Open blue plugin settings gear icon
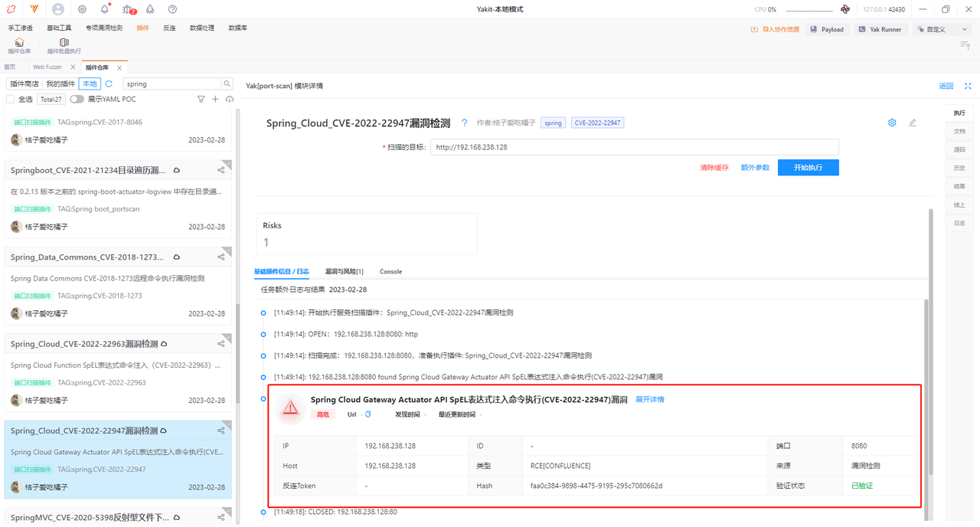Viewport: 980px width, 527px height. [x=892, y=123]
